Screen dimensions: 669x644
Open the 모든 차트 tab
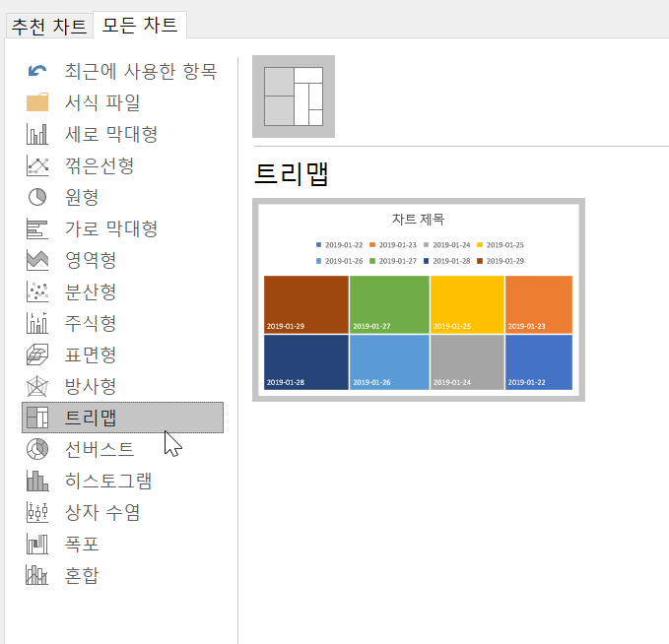point(140,25)
